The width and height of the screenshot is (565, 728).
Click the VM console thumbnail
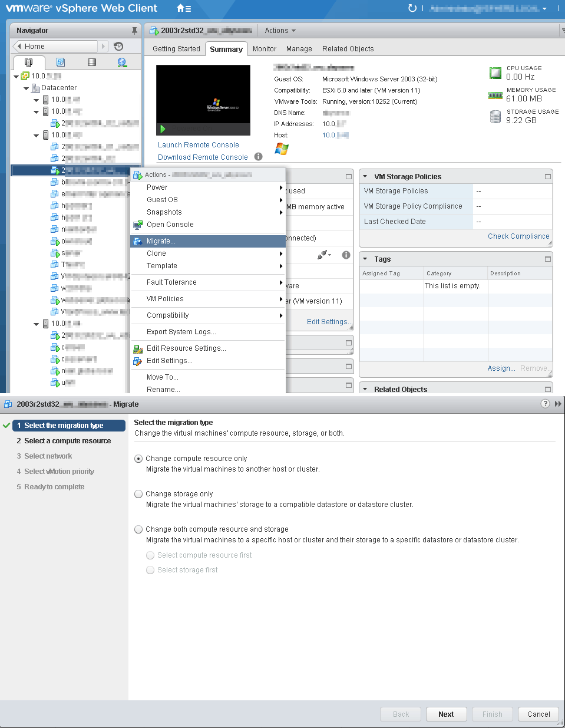203,100
